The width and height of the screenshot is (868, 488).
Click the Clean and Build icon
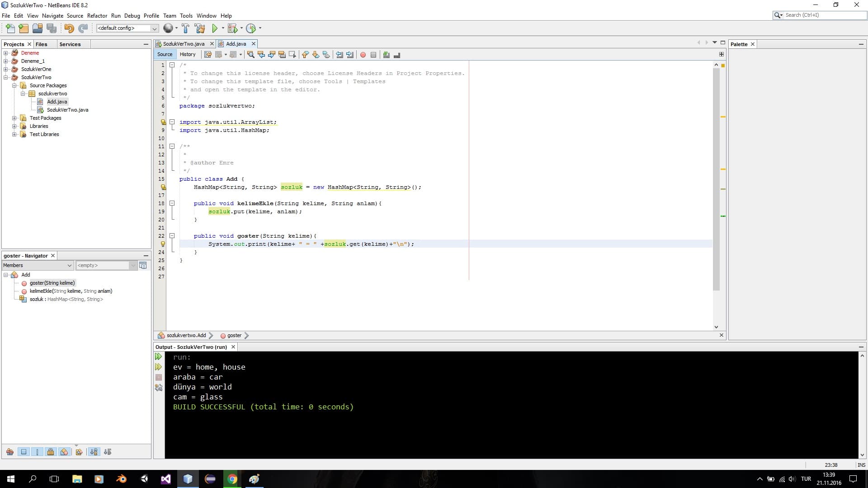[199, 28]
